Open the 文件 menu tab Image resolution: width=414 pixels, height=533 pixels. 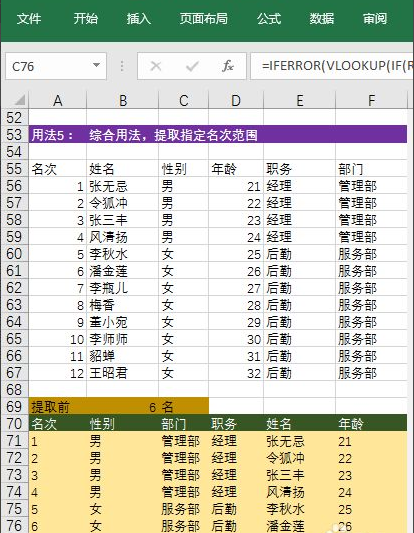[x=29, y=18]
